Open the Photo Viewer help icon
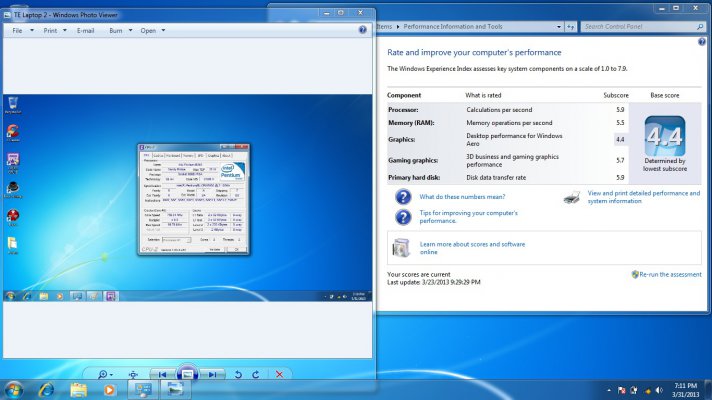This screenshot has height=400, width=712. point(362,30)
